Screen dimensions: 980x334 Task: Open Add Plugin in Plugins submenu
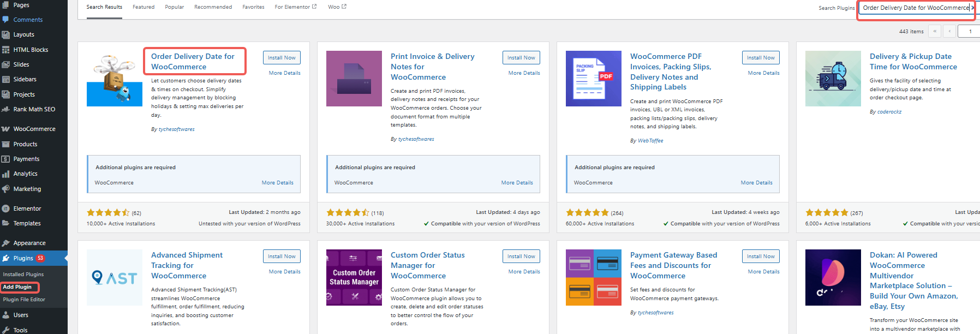[17, 287]
